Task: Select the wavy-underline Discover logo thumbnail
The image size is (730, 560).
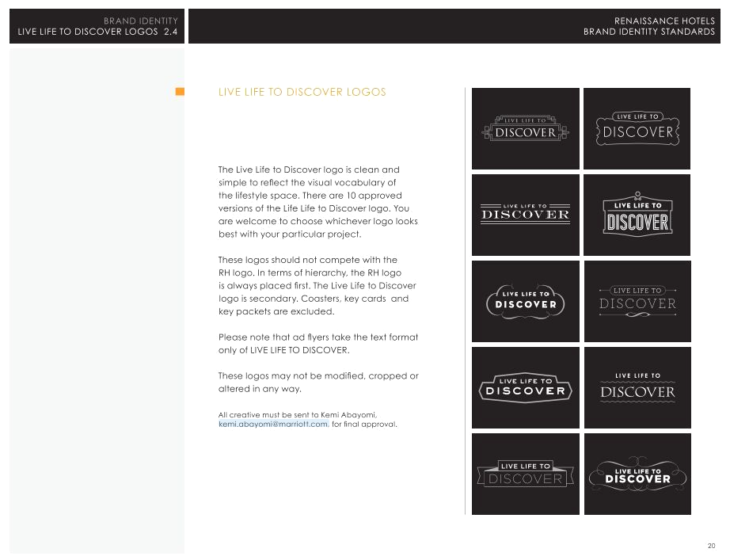Action: click(637, 387)
